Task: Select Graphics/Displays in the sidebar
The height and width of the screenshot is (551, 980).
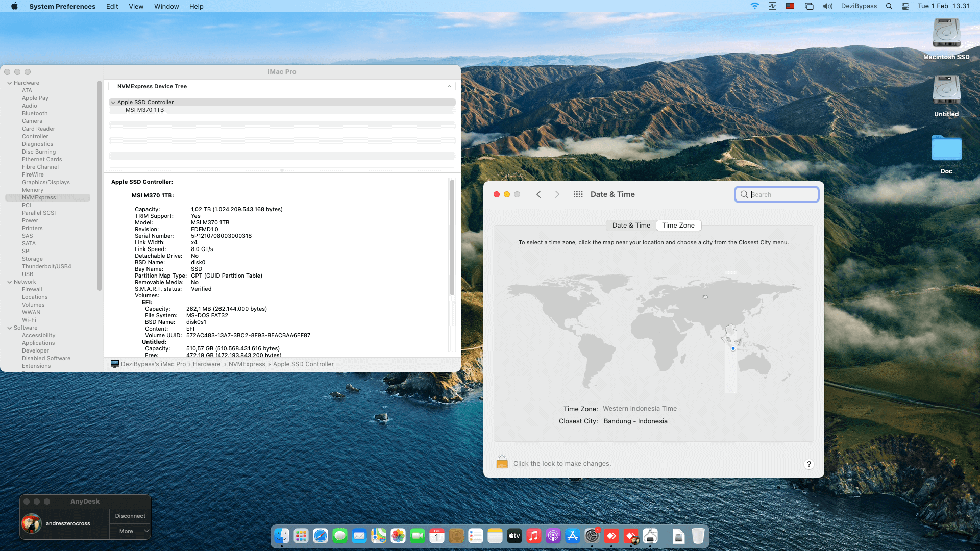Action: 46,182
